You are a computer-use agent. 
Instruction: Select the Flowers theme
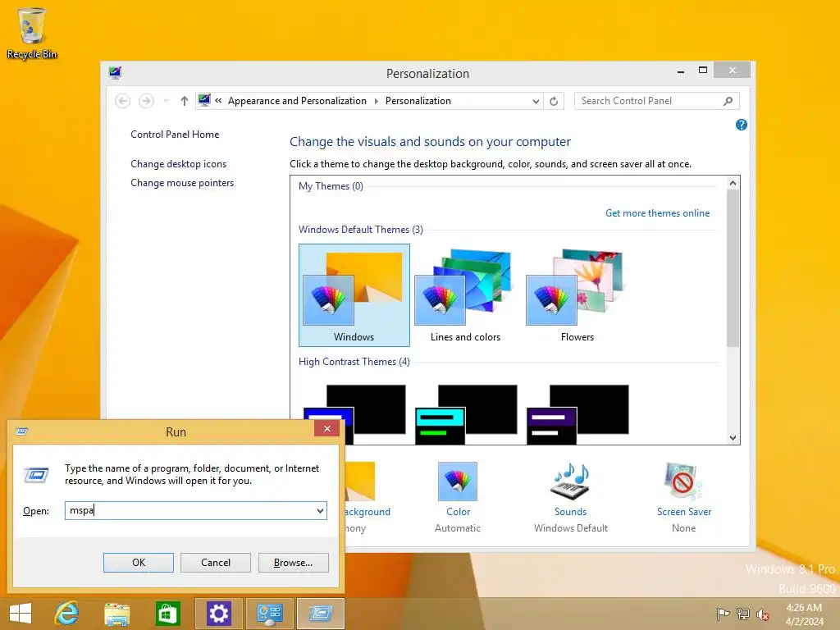(x=577, y=295)
